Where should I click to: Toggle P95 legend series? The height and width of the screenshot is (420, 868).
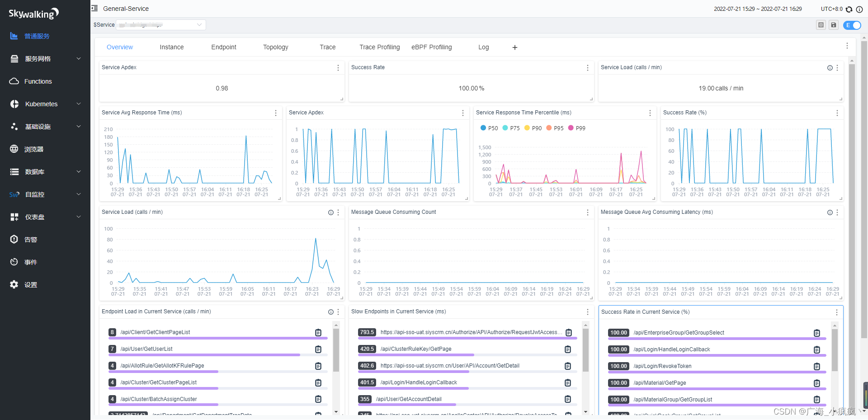point(555,128)
